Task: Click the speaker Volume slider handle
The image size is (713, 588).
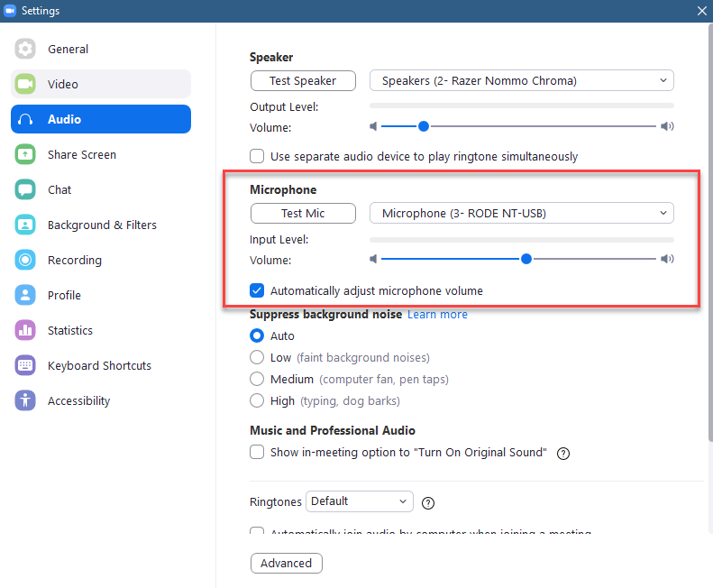Action: [x=424, y=126]
